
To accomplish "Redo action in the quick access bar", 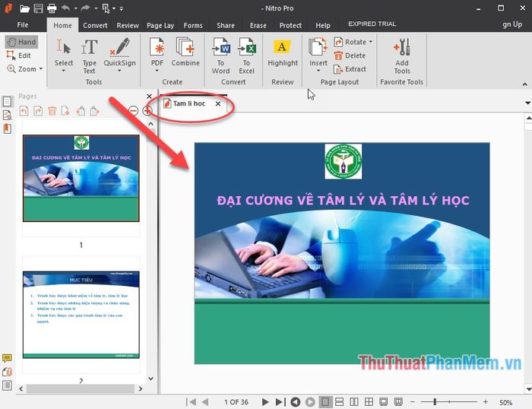I will pos(85,8).
